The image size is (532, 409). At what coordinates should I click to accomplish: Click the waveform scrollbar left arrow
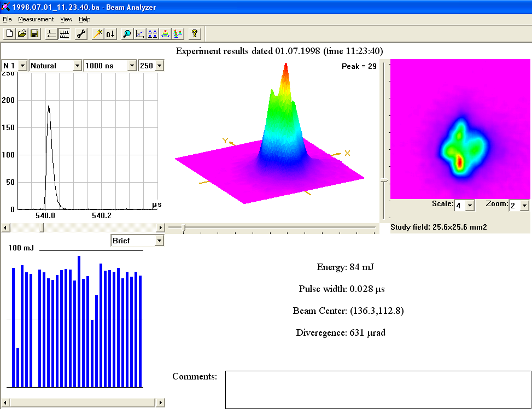pos(5,227)
